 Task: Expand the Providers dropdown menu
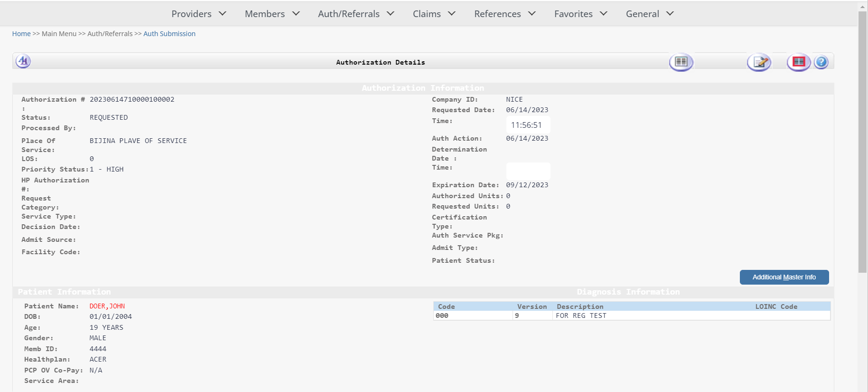[198, 14]
